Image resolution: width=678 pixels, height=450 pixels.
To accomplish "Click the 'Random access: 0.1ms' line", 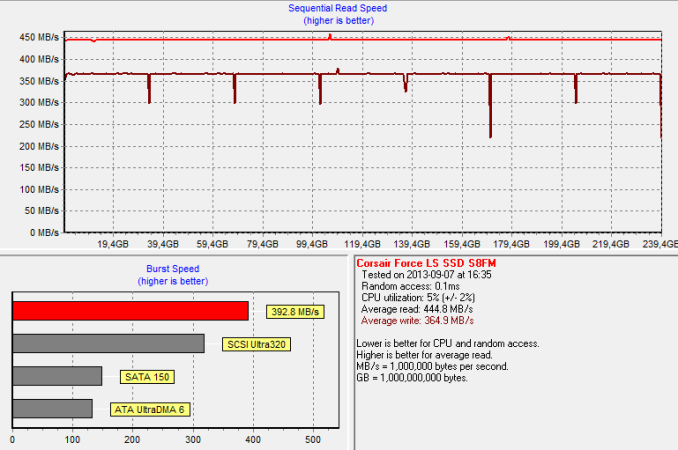I will [410, 287].
